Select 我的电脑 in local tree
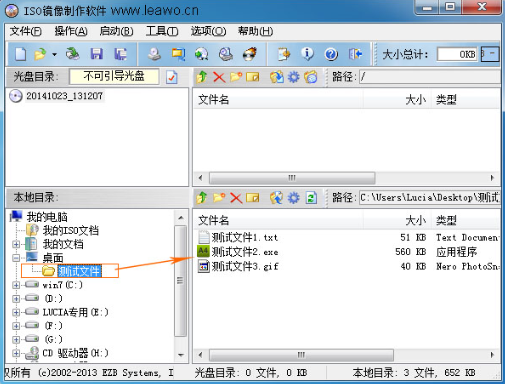This screenshot has height=384, width=505. tap(47, 217)
